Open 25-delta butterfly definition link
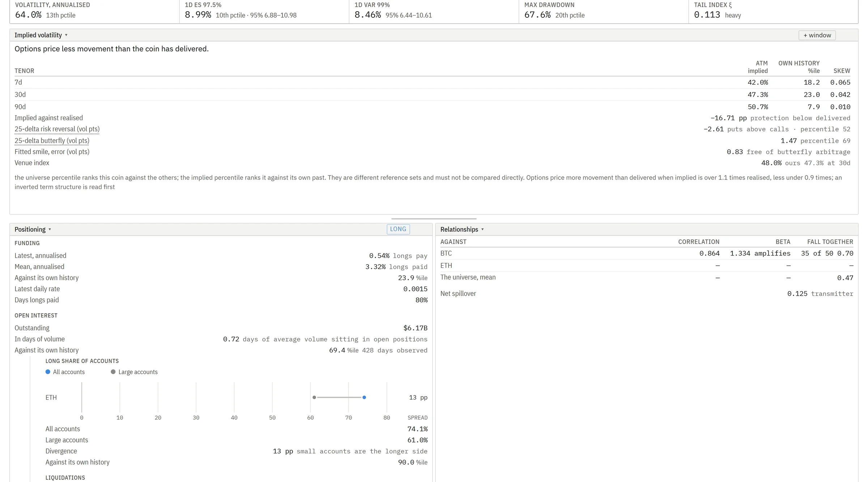Screen dimensions: 868x482 [52, 140]
